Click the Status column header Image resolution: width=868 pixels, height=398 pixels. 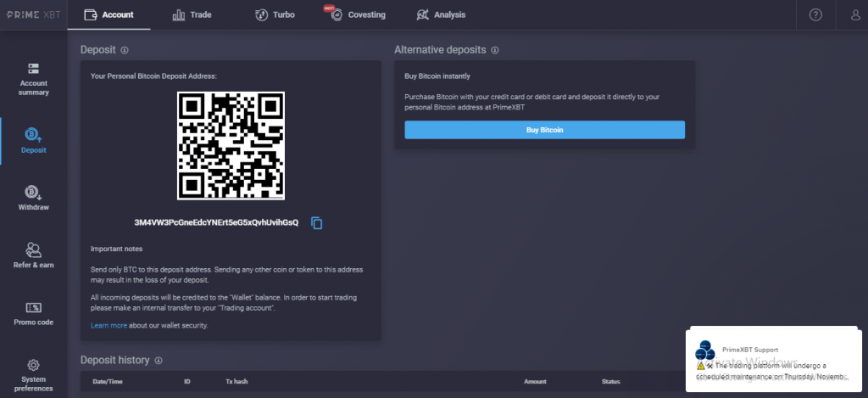coord(610,381)
